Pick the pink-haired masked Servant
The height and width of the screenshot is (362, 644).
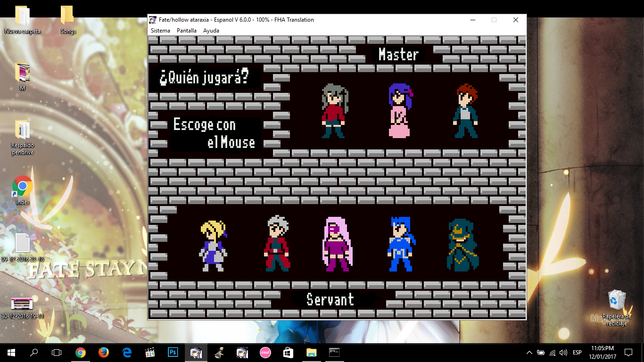point(338,244)
